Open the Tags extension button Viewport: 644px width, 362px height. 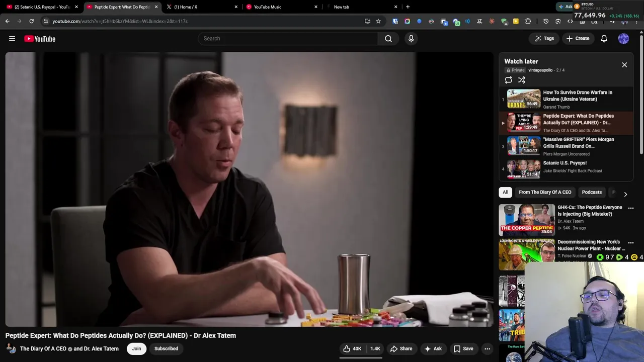[544, 39]
